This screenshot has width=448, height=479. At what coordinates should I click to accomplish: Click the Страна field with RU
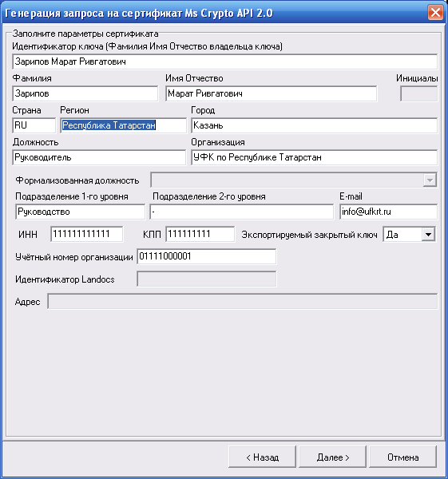click(x=34, y=125)
